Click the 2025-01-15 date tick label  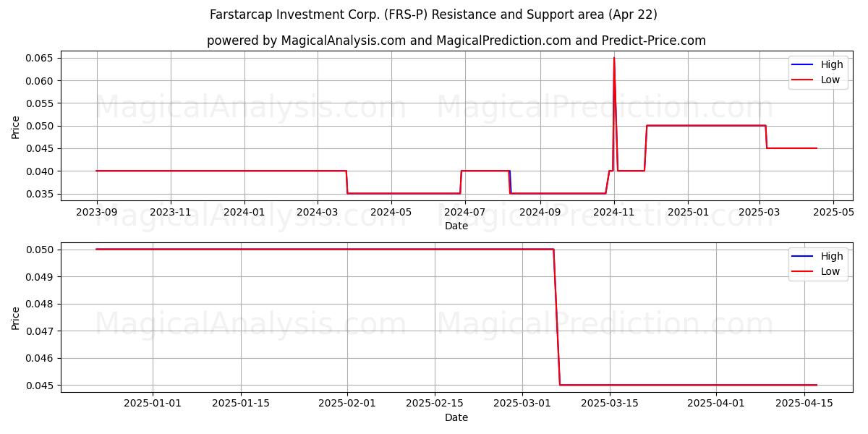[240, 404]
